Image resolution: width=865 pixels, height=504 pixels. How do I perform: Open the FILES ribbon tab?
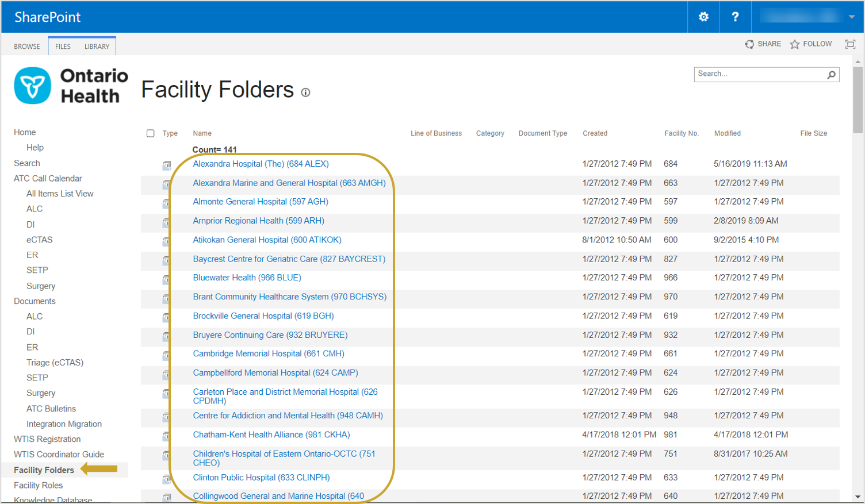click(x=63, y=47)
